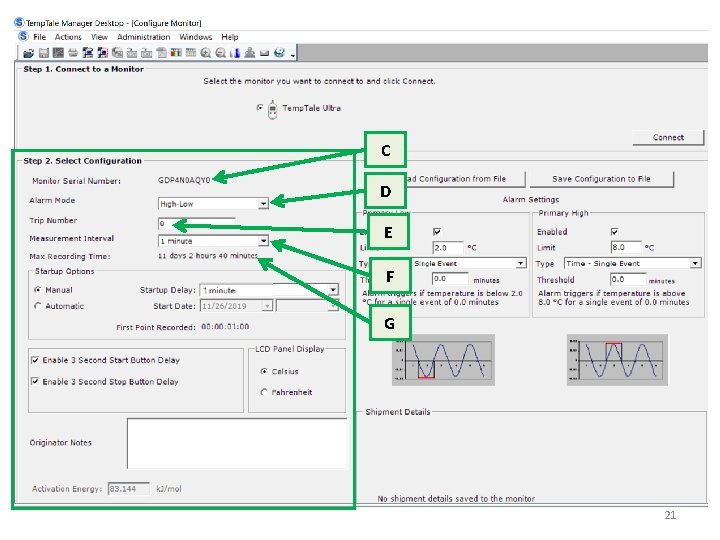Click the app logo icon left of File menu
The width and height of the screenshot is (720, 540).
[x=23, y=36]
